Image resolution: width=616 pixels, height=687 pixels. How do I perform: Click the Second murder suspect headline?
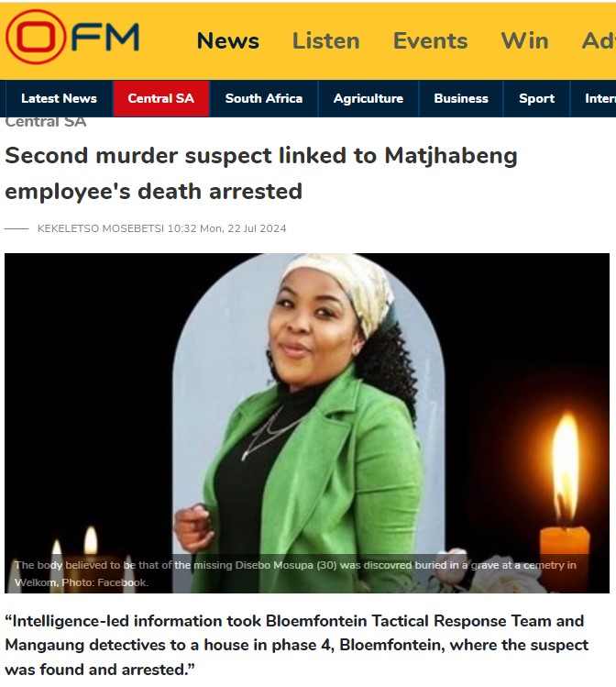pos(261,173)
